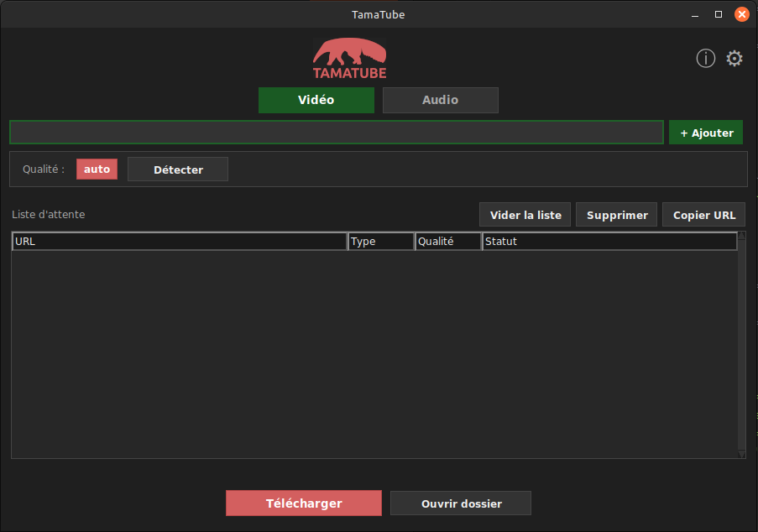Open the info/about icon
The image size is (758, 532).
(x=705, y=58)
